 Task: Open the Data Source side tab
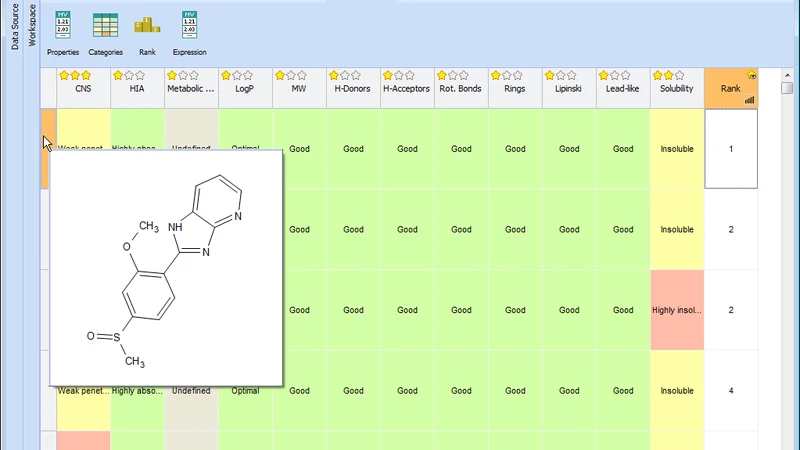[x=15, y=27]
